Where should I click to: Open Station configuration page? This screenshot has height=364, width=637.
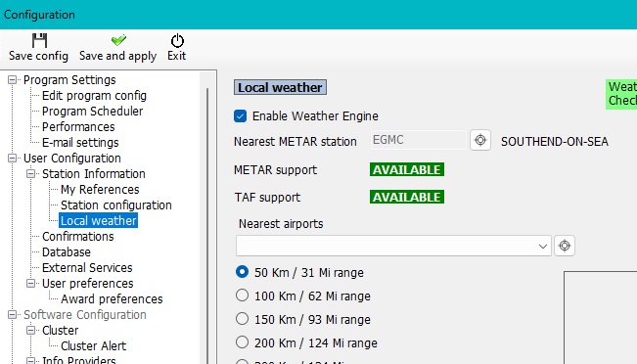(116, 205)
